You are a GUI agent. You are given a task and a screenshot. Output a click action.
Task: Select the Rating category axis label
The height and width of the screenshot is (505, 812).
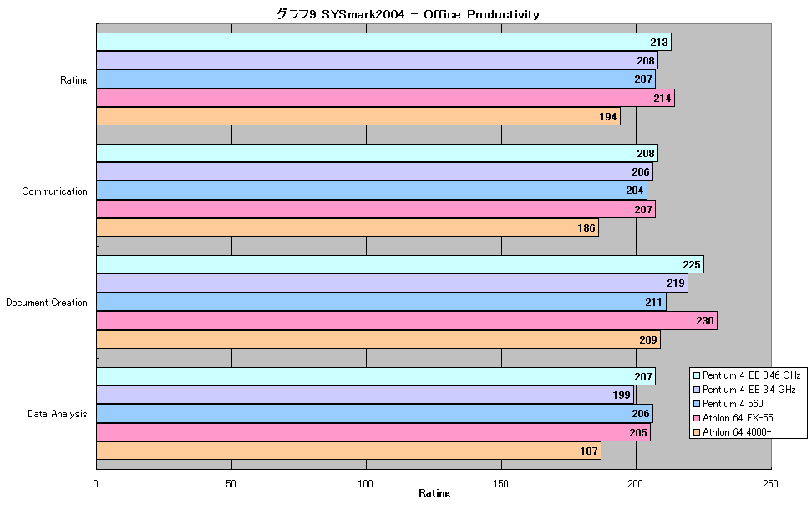74,79
